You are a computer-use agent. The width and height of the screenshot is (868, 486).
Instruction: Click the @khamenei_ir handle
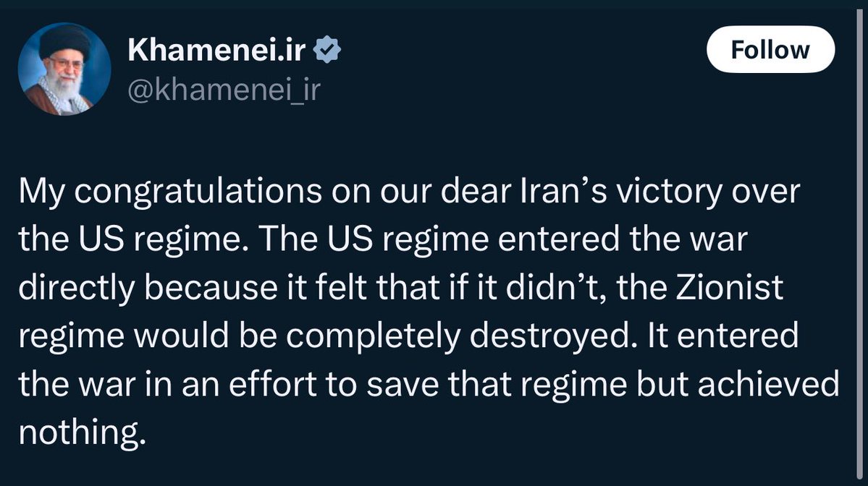point(224,90)
